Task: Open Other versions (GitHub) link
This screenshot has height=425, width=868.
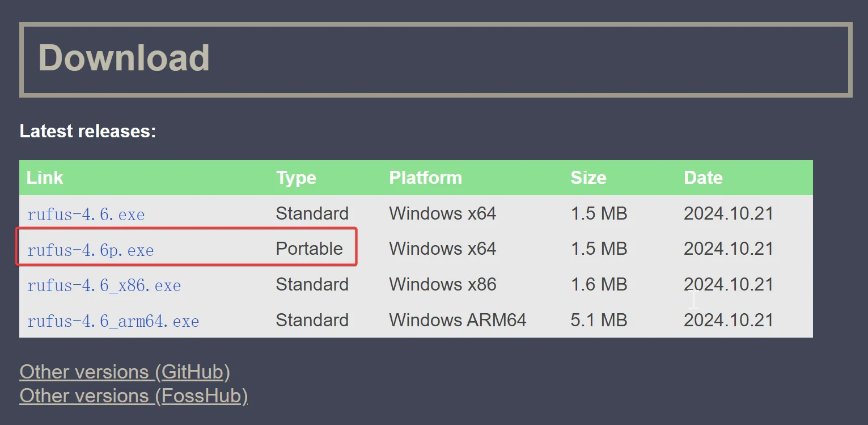Action: [125, 372]
